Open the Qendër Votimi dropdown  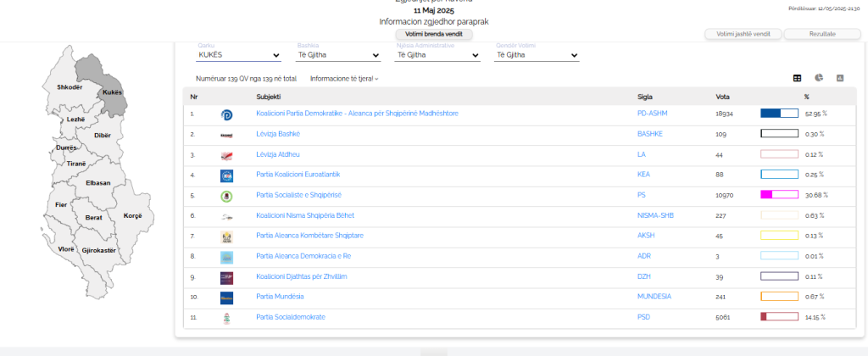[537, 55]
